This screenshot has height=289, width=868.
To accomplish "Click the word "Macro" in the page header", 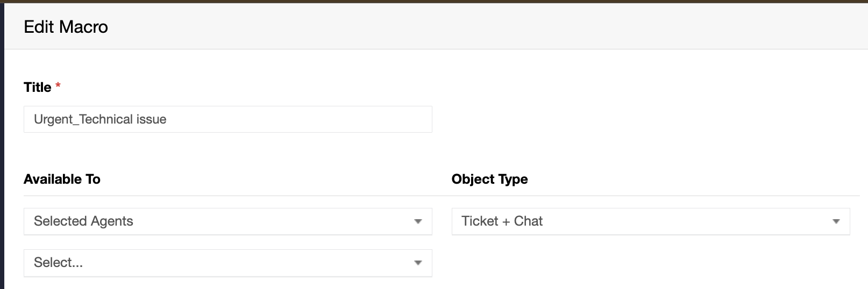I will click(x=83, y=27).
